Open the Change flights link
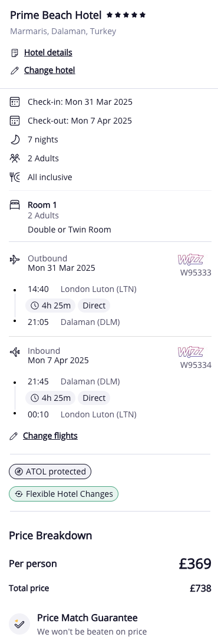 [x=50, y=436]
